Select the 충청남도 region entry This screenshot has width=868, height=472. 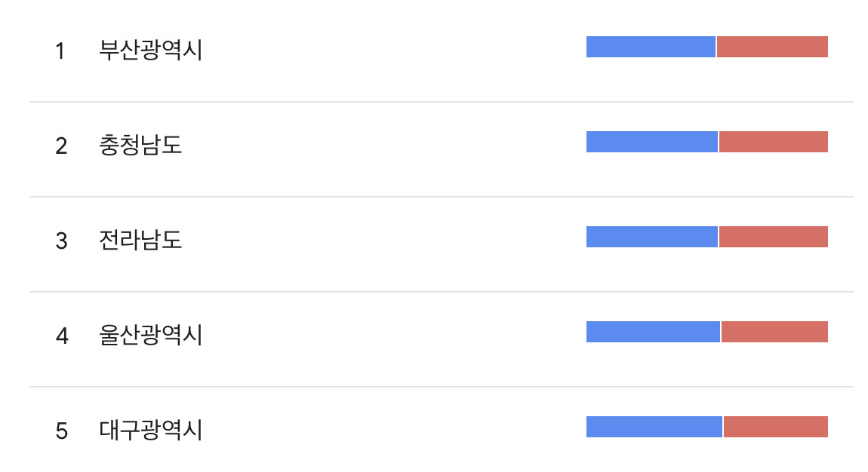140,145
